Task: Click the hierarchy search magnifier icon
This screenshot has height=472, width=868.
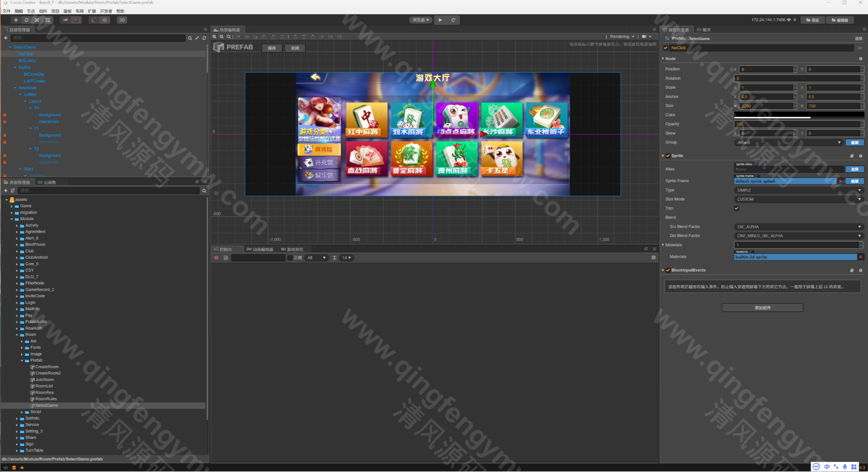Action: pyautogui.click(x=190, y=38)
